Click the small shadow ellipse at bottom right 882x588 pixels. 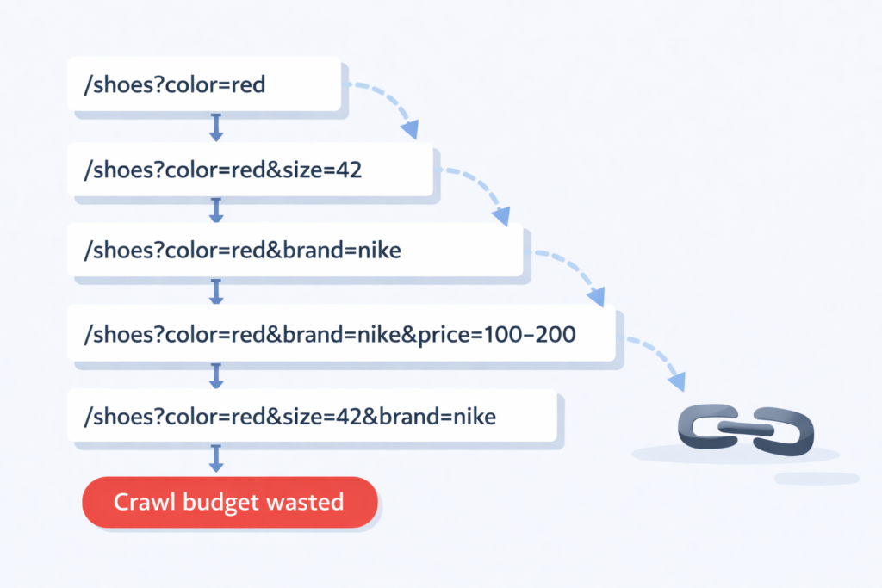click(817, 478)
